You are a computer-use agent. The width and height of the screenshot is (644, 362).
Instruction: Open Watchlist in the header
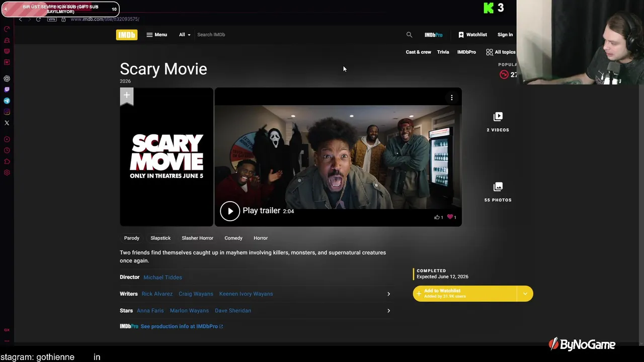click(472, 35)
